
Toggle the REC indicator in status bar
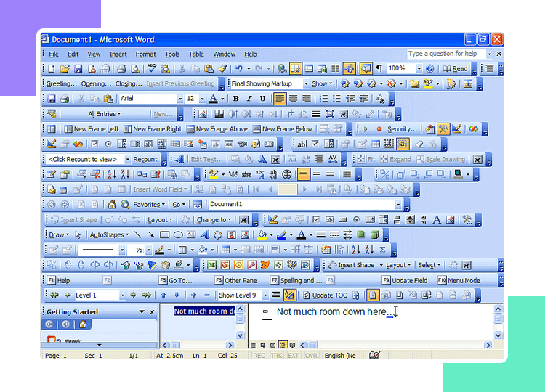point(259,356)
